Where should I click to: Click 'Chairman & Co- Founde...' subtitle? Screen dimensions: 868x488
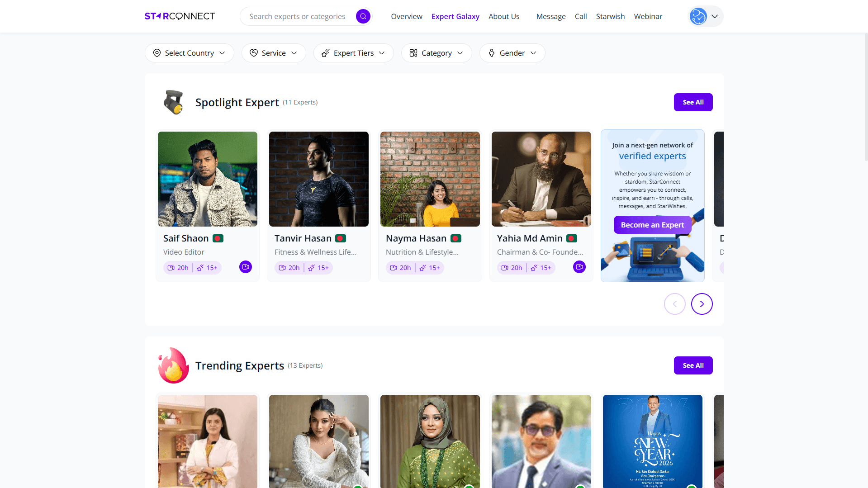click(x=540, y=252)
